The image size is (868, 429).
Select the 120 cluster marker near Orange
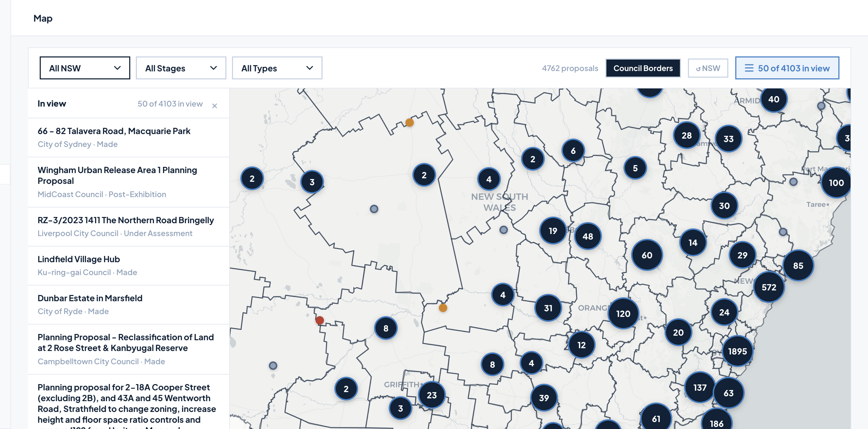pyautogui.click(x=623, y=313)
